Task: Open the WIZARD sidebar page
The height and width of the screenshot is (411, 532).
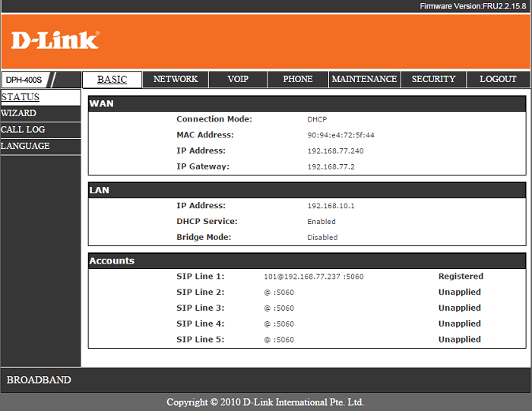Action: 40,113
